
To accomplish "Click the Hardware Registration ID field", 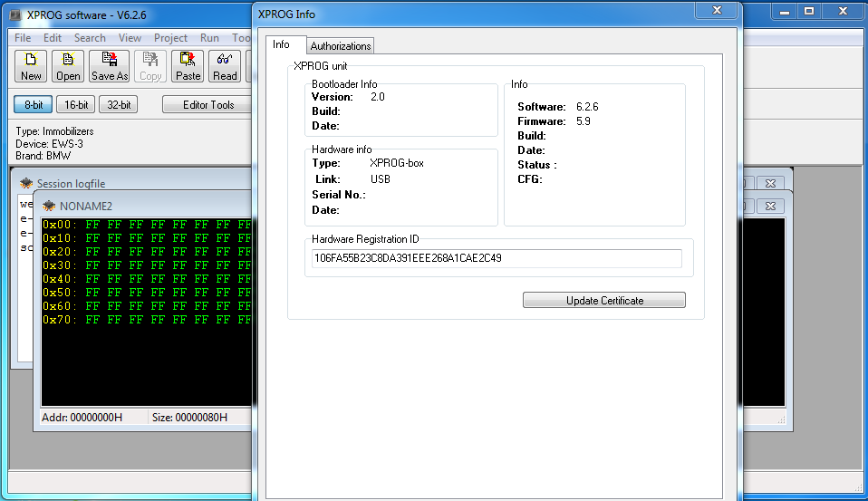I will click(497, 258).
